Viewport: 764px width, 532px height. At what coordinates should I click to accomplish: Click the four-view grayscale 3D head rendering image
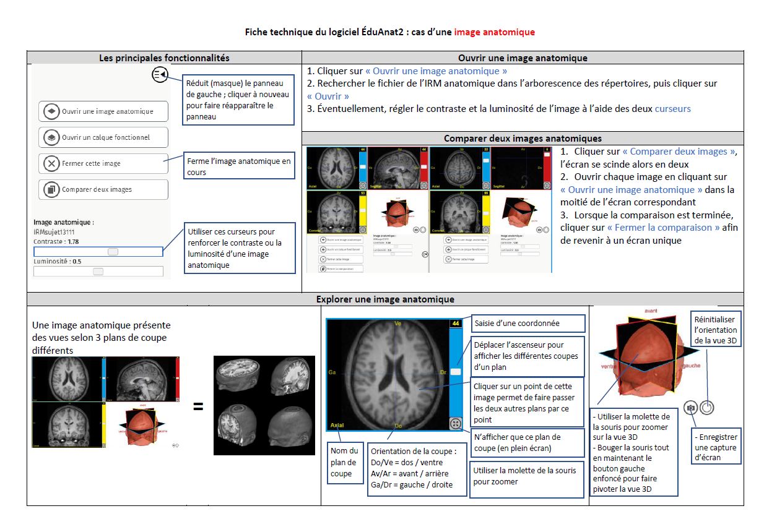click(x=264, y=405)
